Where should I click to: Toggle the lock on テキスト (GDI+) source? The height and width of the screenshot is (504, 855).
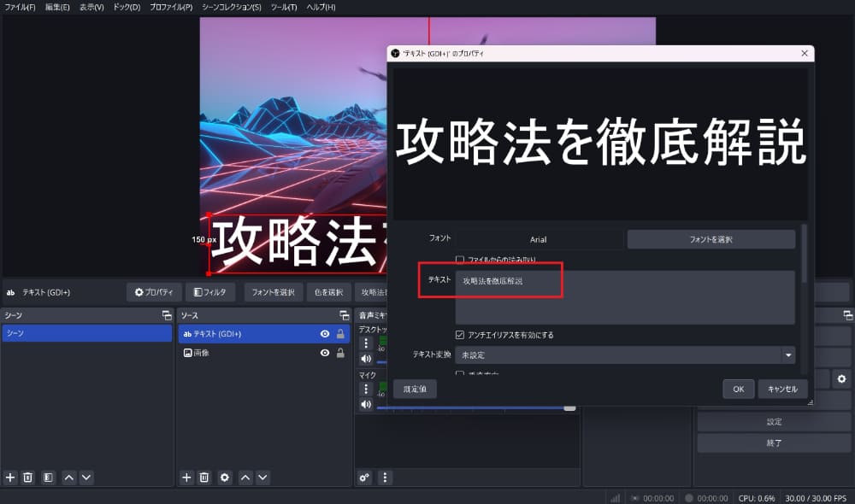click(x=340, y=333)
